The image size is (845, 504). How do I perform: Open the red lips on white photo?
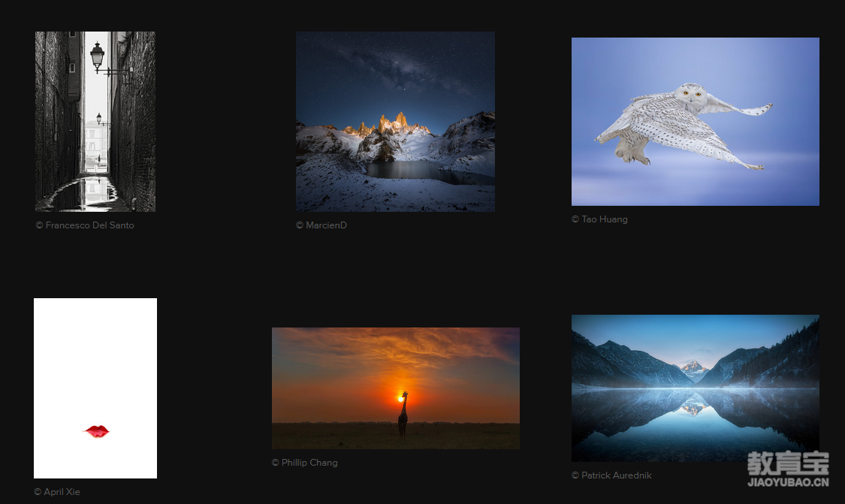95,388
